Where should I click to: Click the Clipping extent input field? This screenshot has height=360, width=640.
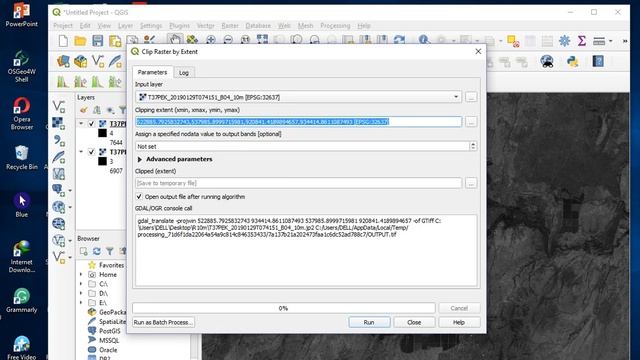tap(298, 122)
